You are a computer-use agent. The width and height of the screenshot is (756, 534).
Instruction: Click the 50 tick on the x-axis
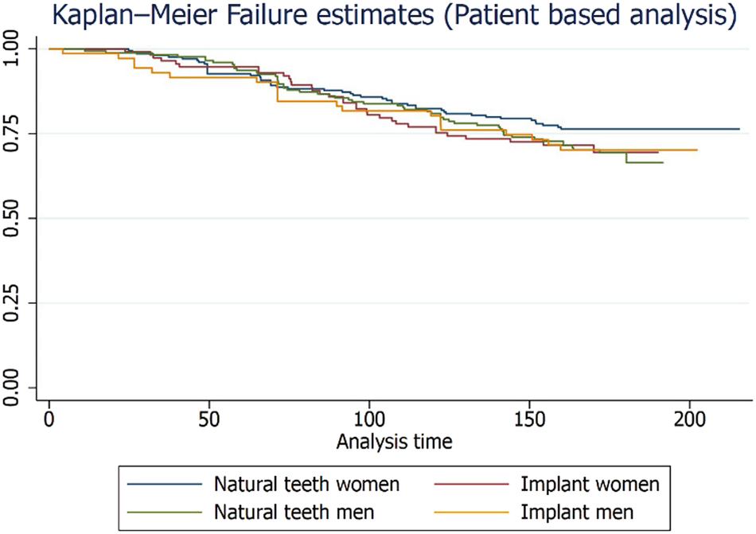(208, 419)
